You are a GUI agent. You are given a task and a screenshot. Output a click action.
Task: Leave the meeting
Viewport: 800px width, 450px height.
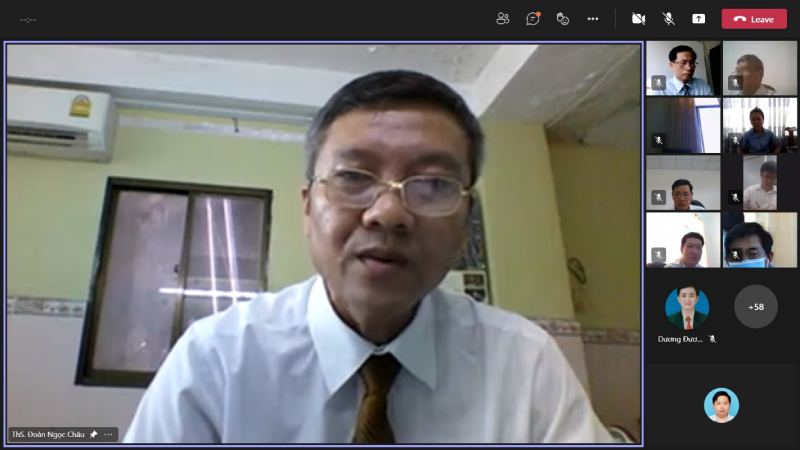pos(754,19)
